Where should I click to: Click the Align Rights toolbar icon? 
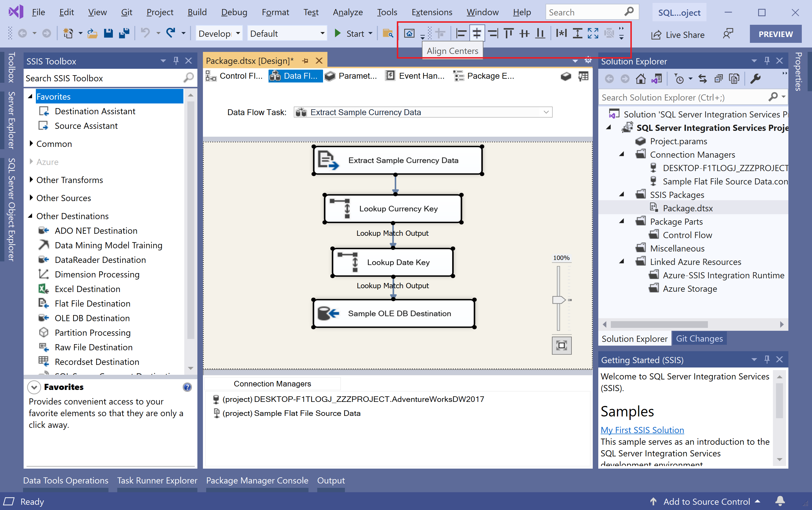493,34
